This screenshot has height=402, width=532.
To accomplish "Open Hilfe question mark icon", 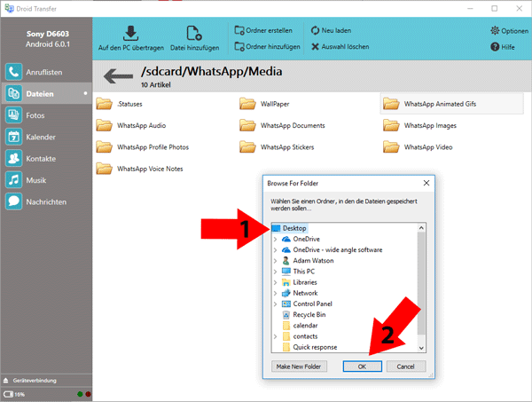I will tap(495, 47).
